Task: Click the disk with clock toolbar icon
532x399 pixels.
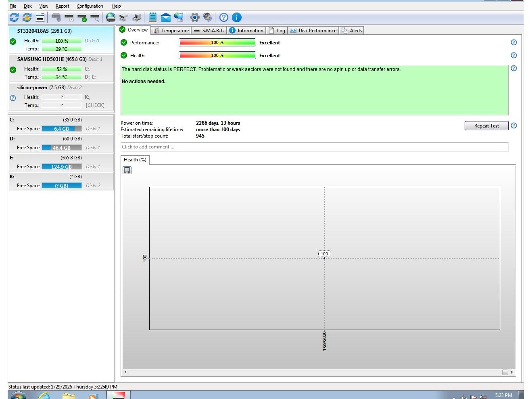Action: [x=69, y=18]
